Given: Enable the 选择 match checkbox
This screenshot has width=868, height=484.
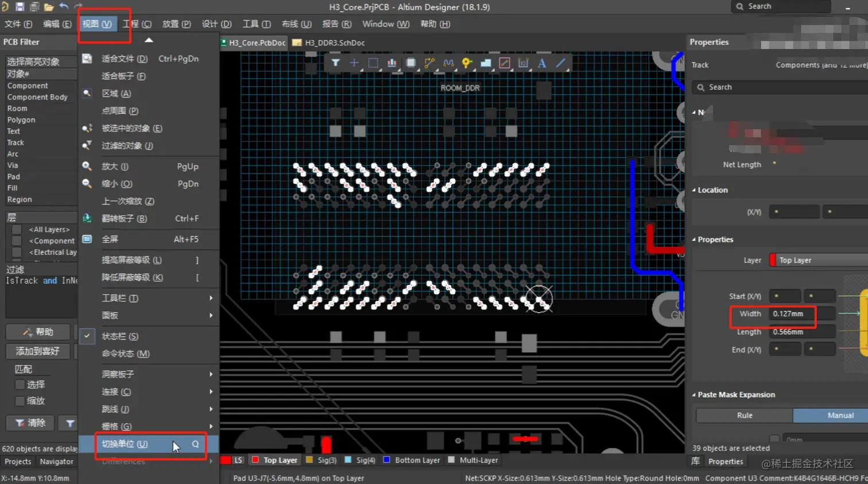Looking at the screenshot, I should 20,385.
